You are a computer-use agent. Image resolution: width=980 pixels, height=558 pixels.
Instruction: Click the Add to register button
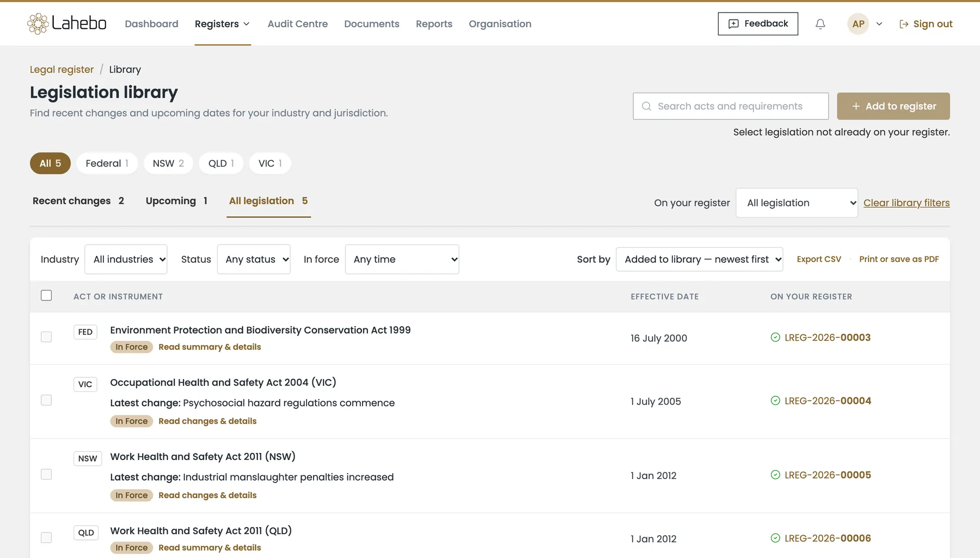point(893,106)
